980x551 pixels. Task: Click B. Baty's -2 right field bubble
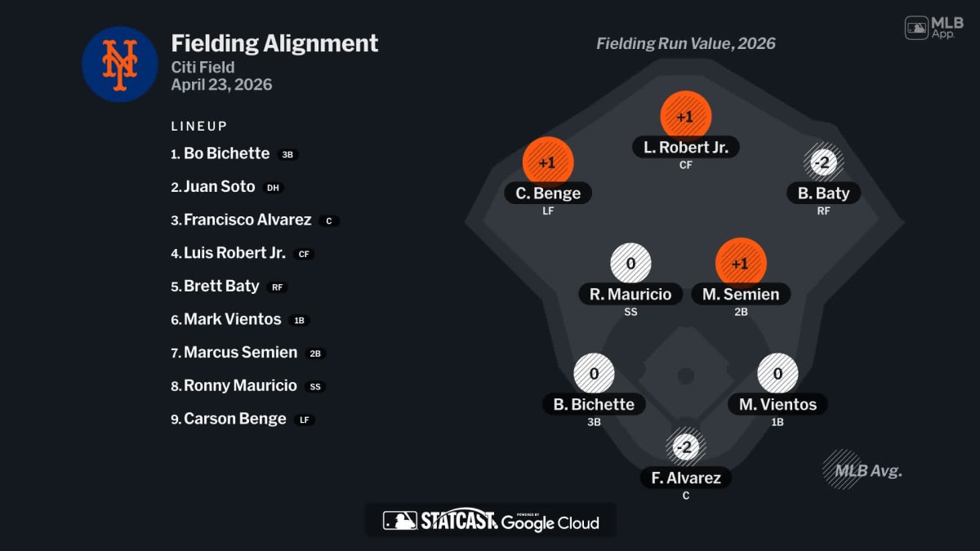[x=822, y=162]
